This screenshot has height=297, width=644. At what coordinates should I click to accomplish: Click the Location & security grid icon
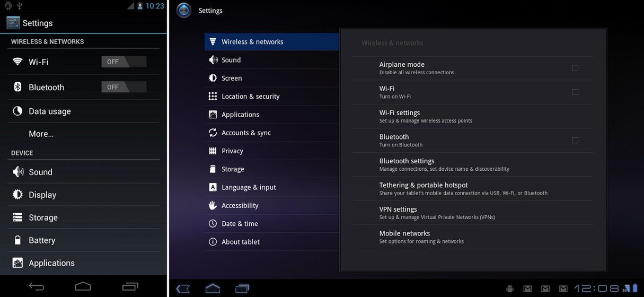(x=213, y=96)
